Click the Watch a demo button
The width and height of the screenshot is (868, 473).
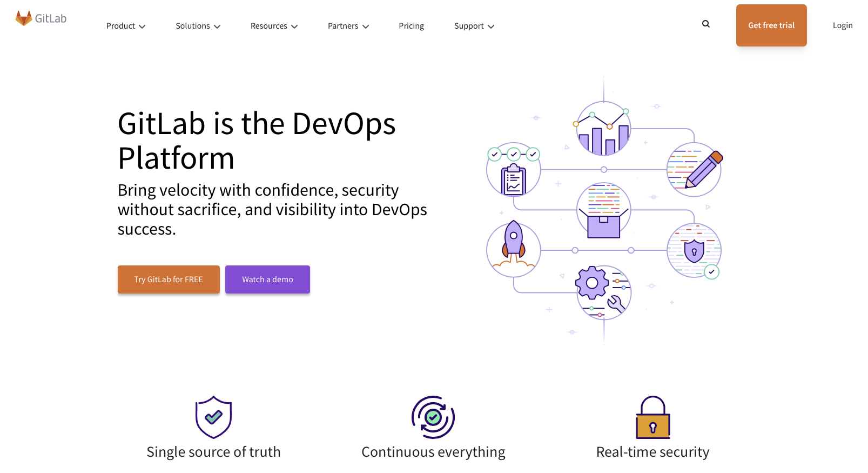[x=267, y=279]
